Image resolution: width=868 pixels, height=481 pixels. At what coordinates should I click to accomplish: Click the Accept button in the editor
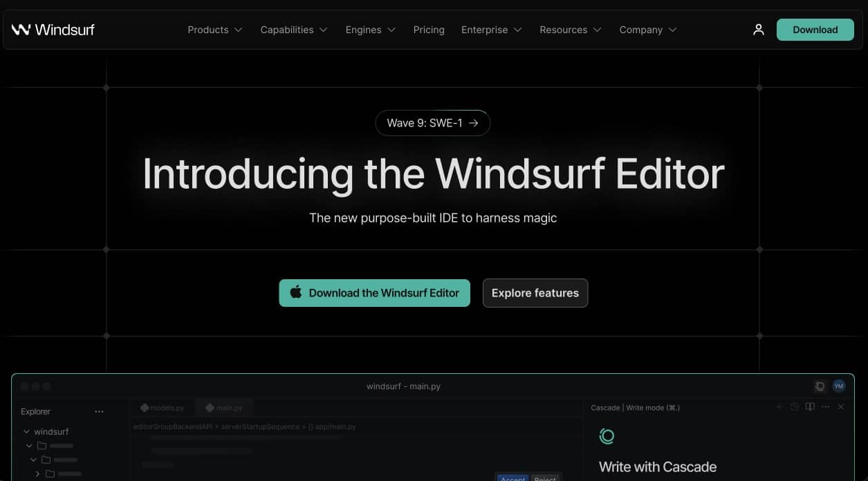click(x=513, y=478)
